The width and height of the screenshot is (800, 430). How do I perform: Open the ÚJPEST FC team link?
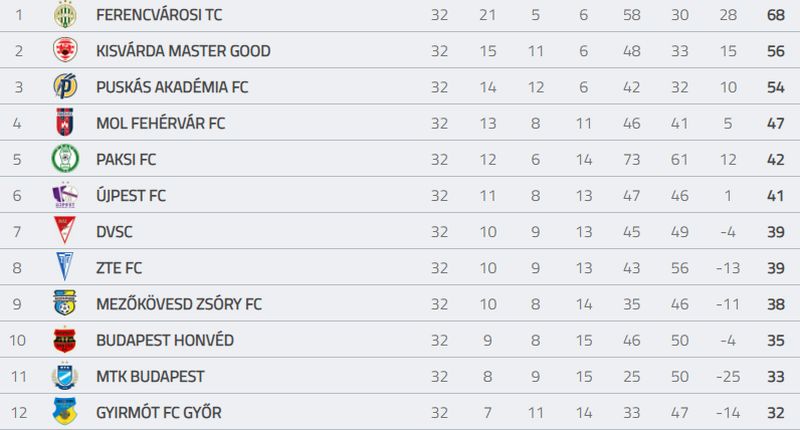pyautogui.click(x=131, y=195)
